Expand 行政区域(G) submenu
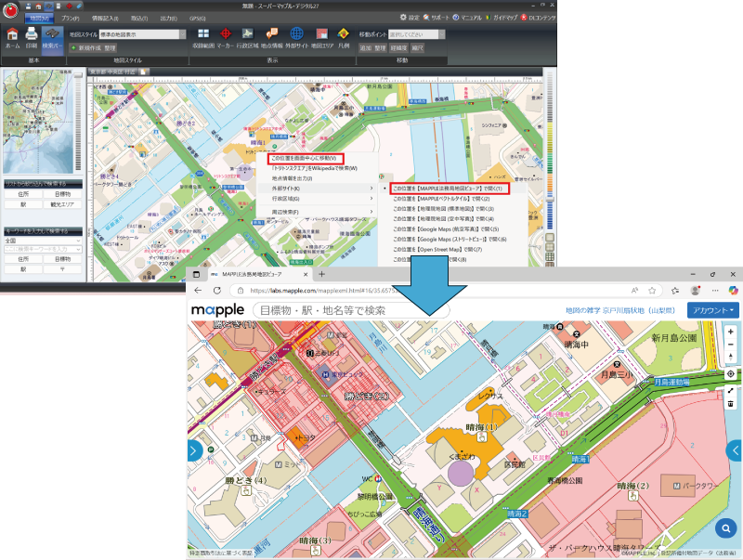The image size is (743, 560). pos(318,199)
